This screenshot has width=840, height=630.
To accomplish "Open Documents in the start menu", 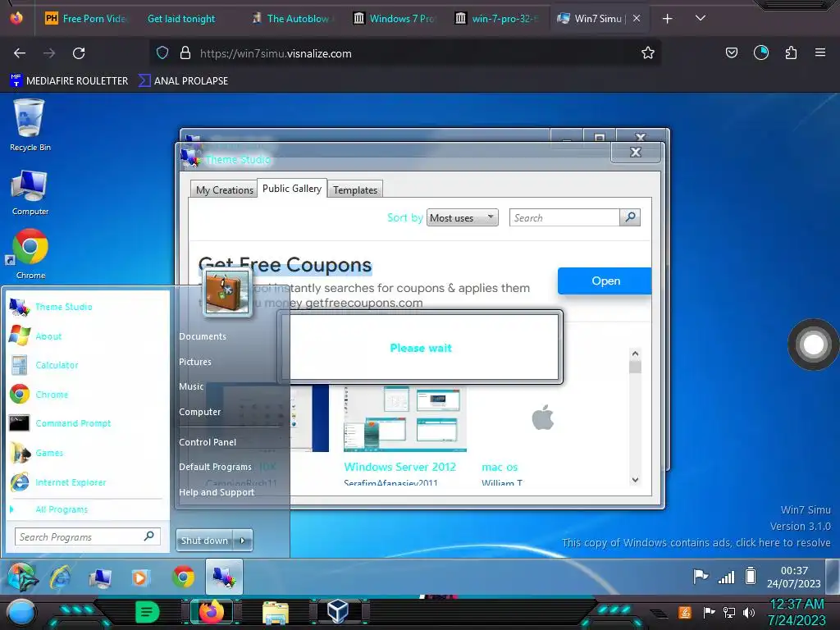I will 203,336.
